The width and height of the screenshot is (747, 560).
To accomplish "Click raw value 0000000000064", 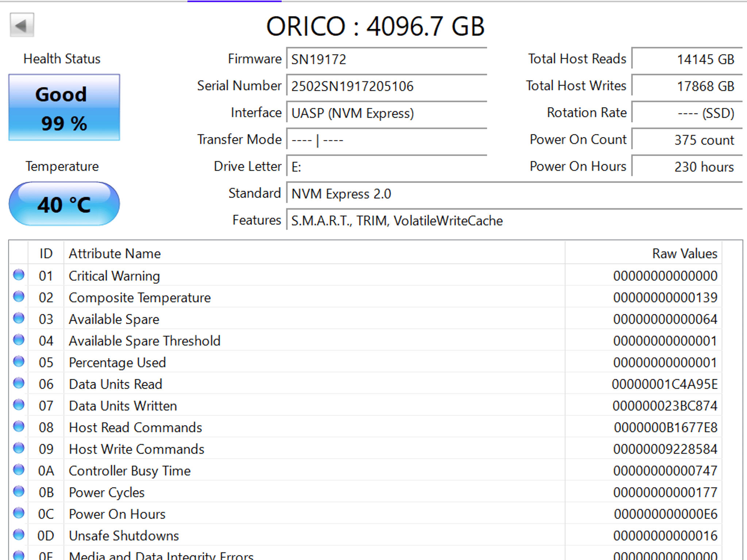I will [665, 319].
